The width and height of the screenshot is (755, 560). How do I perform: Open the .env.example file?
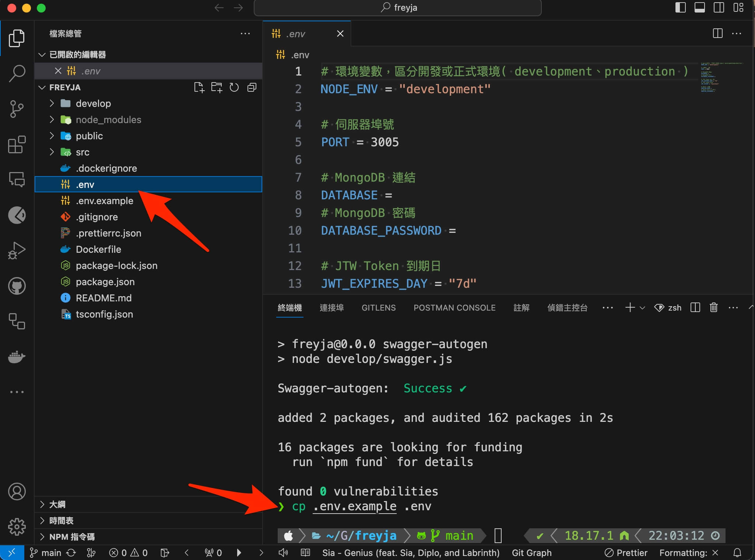point(148,200)
